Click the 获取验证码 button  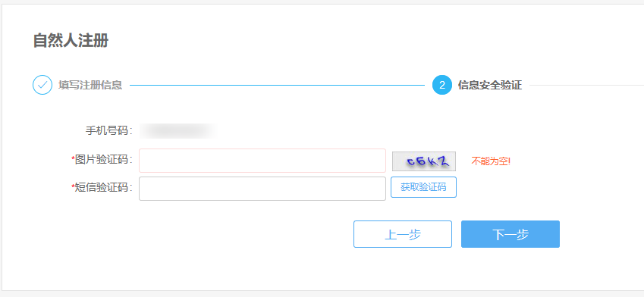(423, 187)
